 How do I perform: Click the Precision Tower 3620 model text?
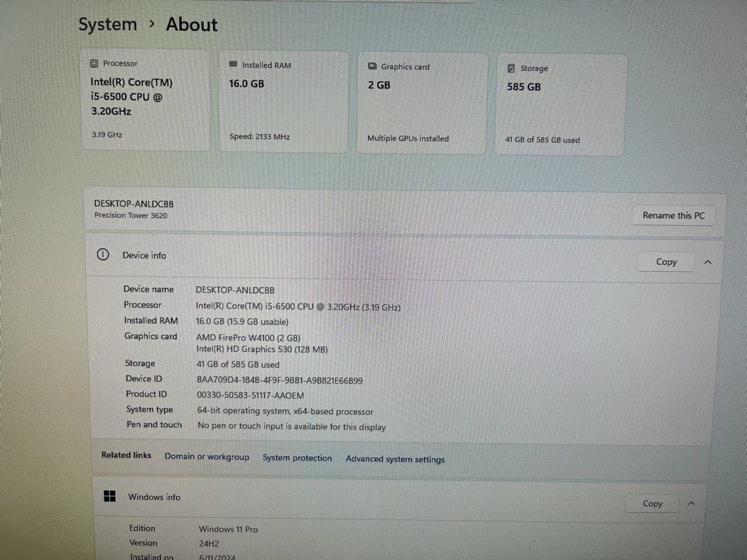[131, 215]
